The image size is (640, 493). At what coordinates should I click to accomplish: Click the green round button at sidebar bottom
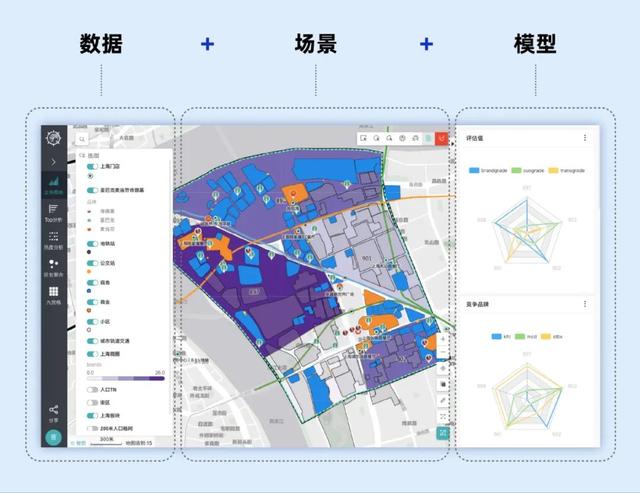(53, 437)
